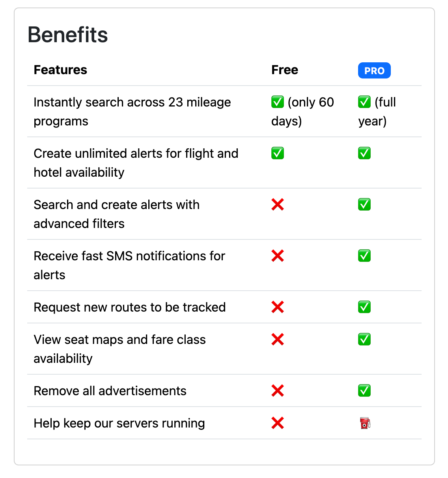Click Free checkmark for unlimited alerts
The height and width of the screenshot is (478, 448).
tap(278, 153)
